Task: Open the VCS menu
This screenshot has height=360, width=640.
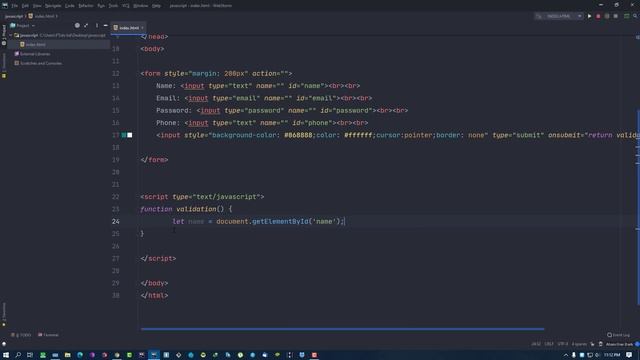Action: pyautogui.click(x=126, y=6)
